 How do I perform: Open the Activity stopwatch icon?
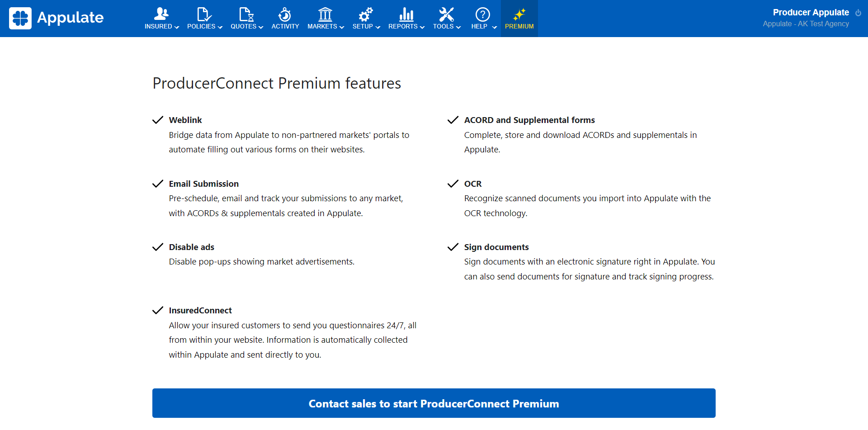285,14
